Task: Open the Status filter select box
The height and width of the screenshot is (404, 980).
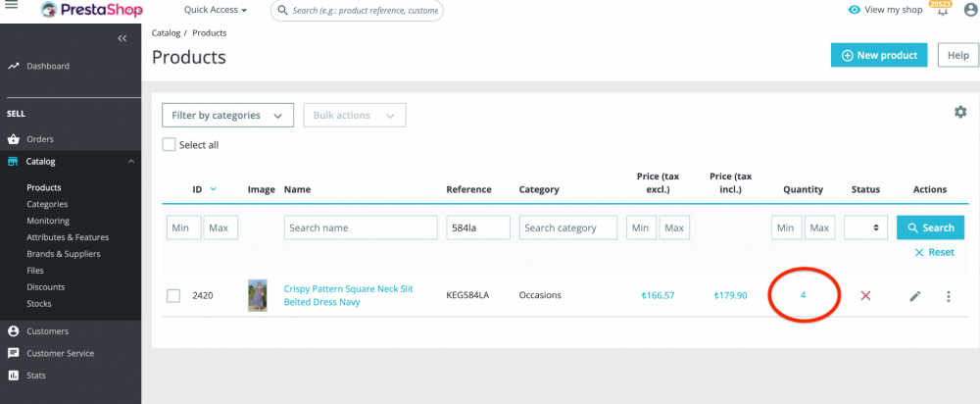Action: (865, 227)
